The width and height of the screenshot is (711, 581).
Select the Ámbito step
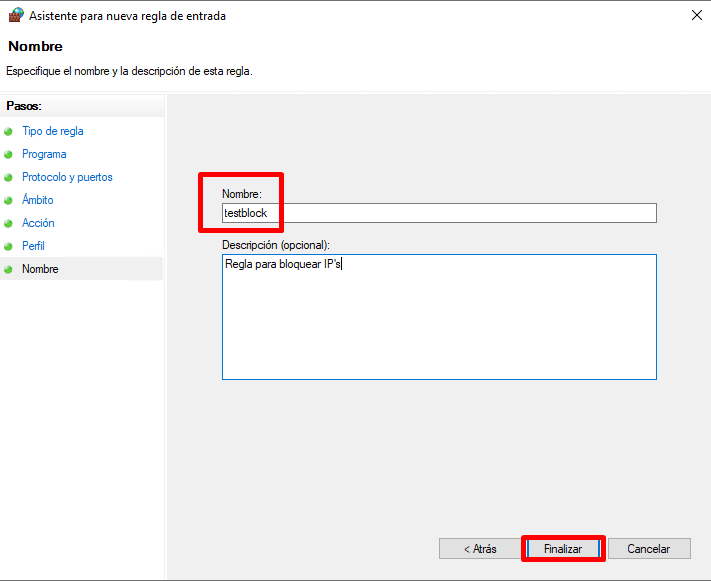click(38, 200)
